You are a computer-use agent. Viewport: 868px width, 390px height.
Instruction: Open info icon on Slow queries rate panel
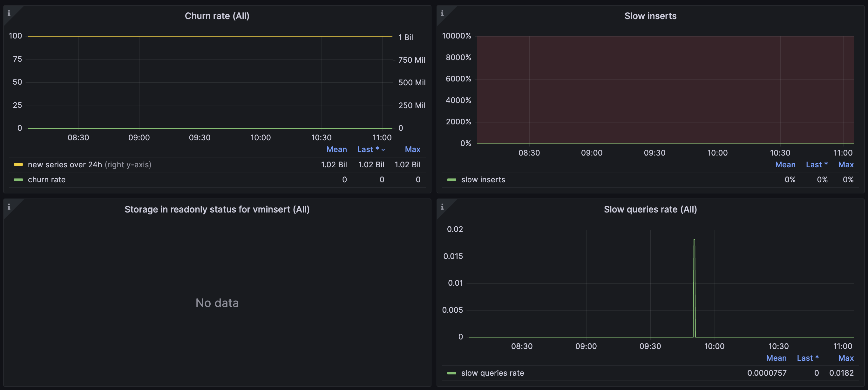click(x=442, y=207)
